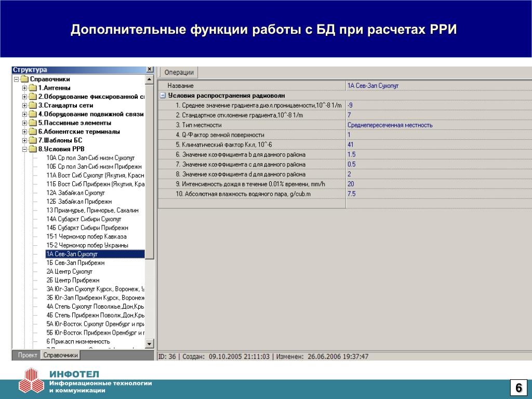This screenshot has height=399, width=532.
Task: Click Q-Фактор земной поверхности value 1
Action: [439, 135]
